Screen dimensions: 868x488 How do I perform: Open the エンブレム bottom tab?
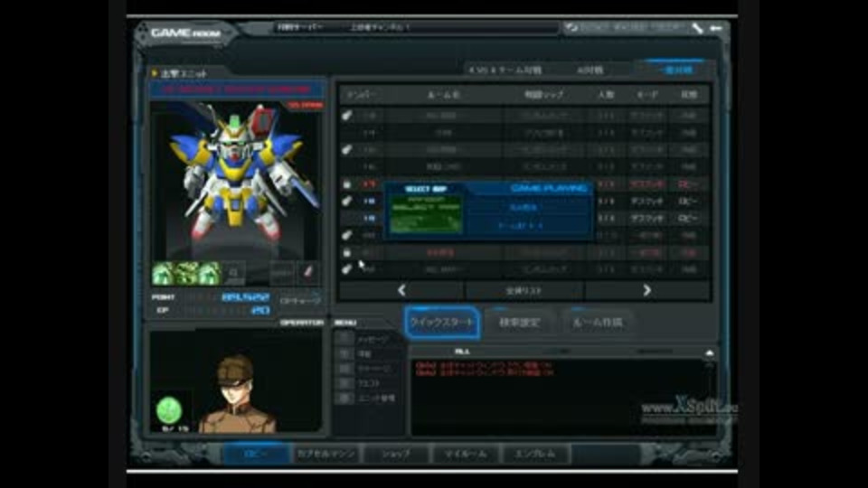tap(535, 454)
